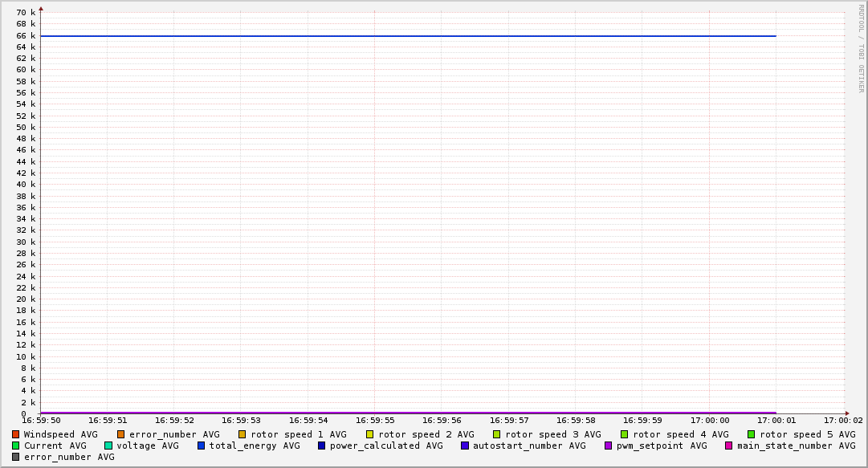Select the grey error_number AVG swatch
The image size is (868, 468).
click(x=15, y=457)
